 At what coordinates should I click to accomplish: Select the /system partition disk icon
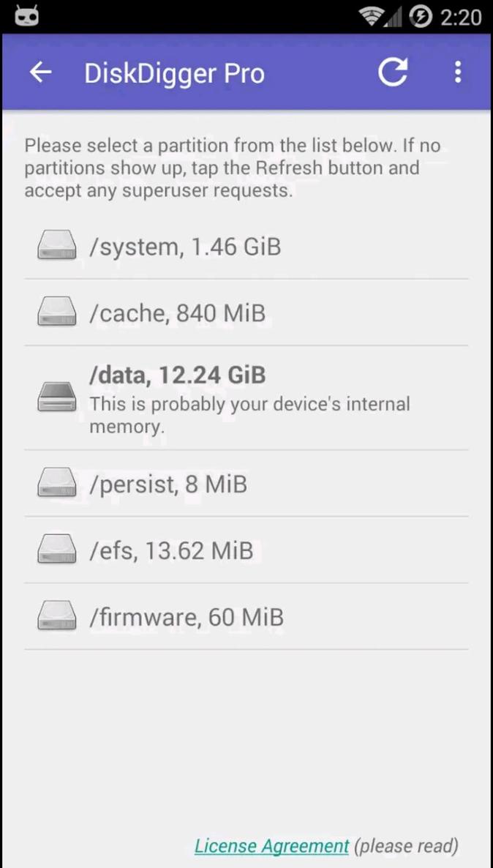[x=57, y=246]
